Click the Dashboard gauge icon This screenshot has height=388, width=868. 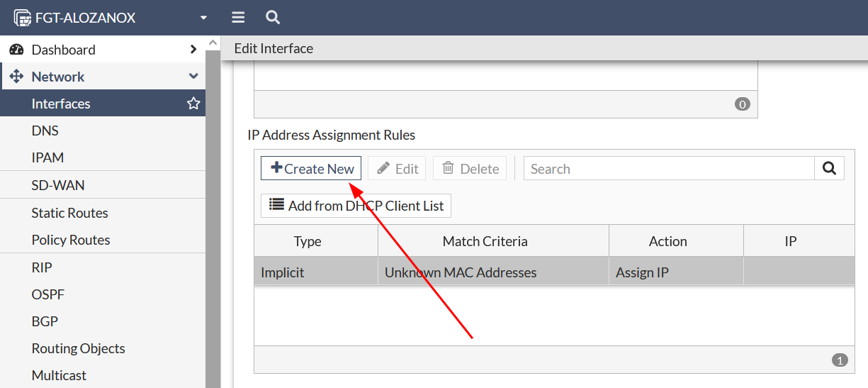16,50
